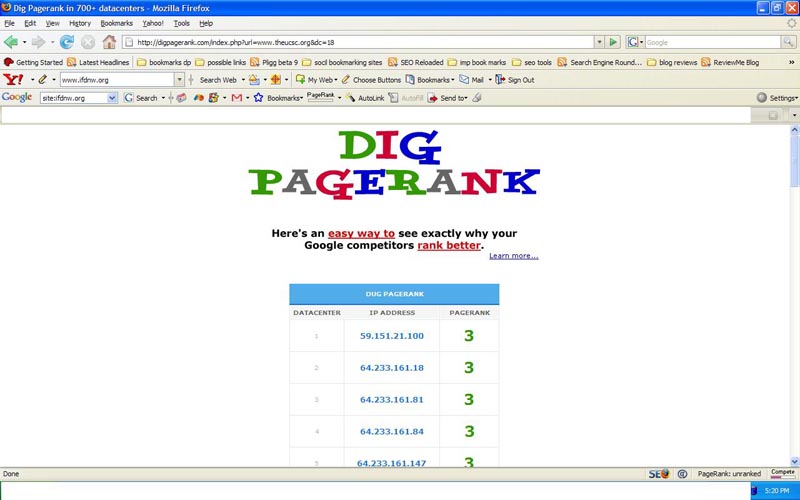Click IP address 64.233.161.18

392,368
